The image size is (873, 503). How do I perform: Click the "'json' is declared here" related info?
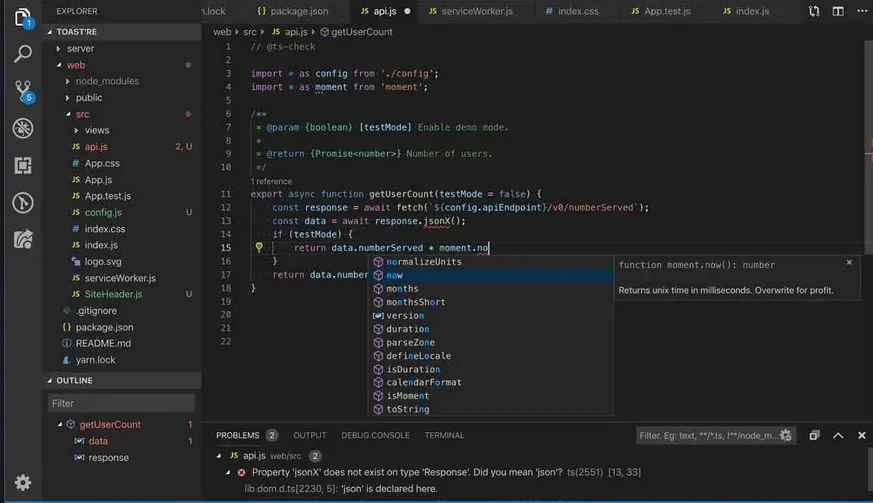[x=341, y=489]
